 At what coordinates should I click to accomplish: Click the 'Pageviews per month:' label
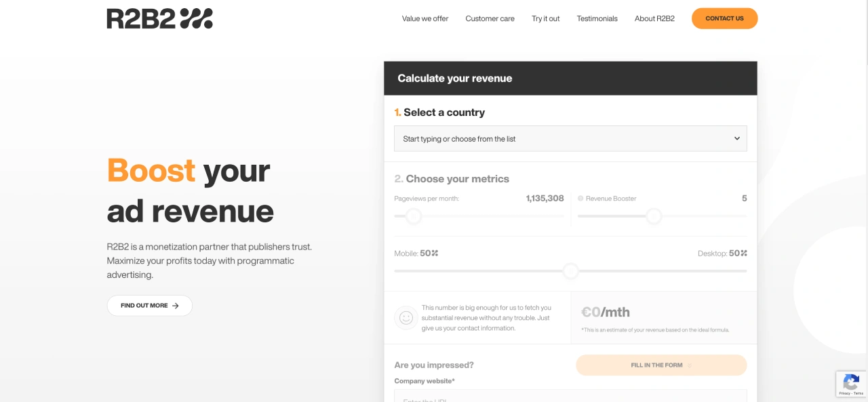[x=427, y=199]
